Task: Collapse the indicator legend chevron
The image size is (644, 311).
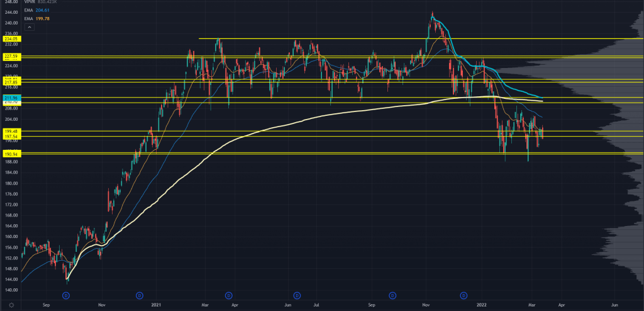Action: click(x=29, y=27)
